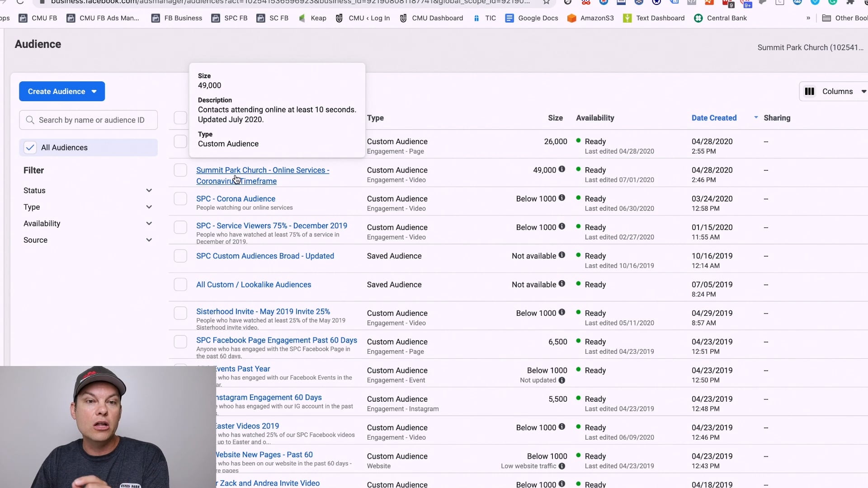Open the CMU FB Ads Manager bookmark
The image size is (868, 488).
pyautogui.click(x=103, y=18)
